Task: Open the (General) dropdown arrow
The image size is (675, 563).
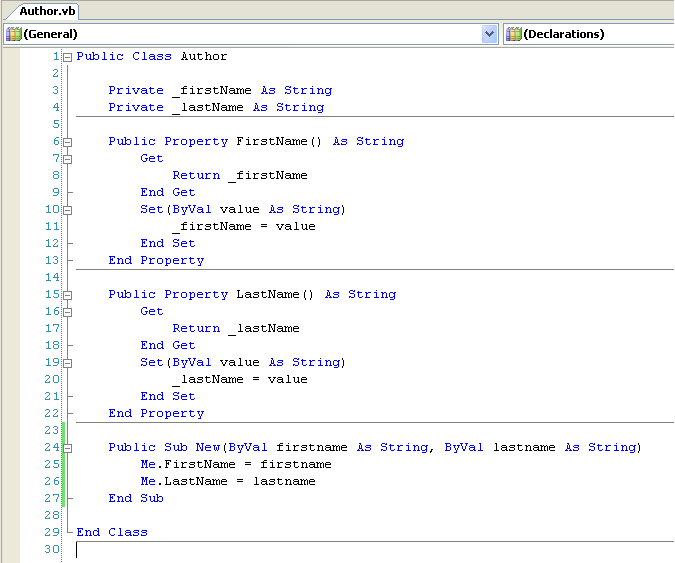Action: 489,34
